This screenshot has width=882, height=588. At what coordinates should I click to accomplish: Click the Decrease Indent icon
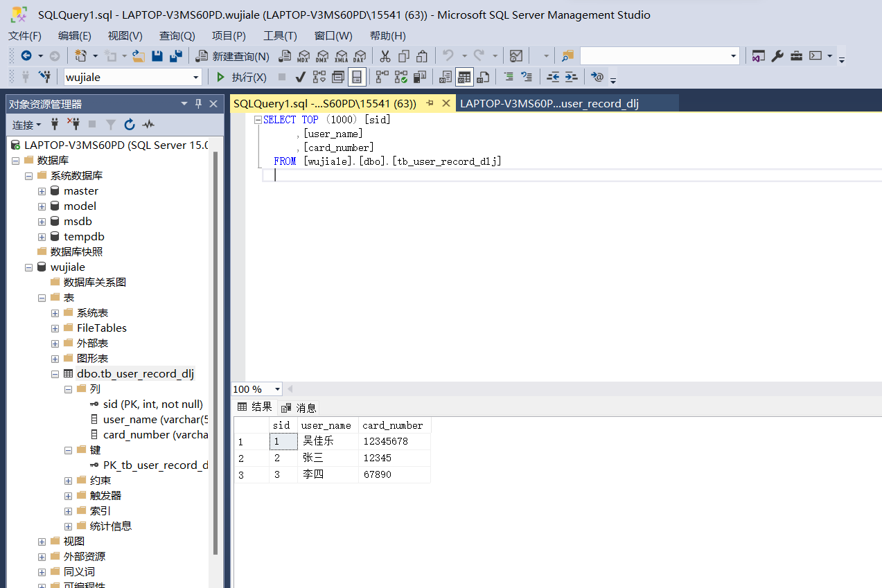coord(553,77)
